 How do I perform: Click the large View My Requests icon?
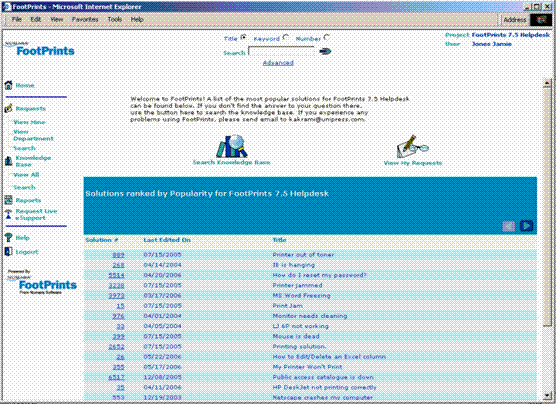coord(412,146)
